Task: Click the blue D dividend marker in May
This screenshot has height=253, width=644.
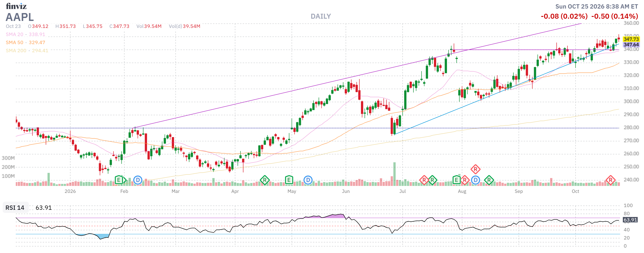Action: (x=308, y=180)
